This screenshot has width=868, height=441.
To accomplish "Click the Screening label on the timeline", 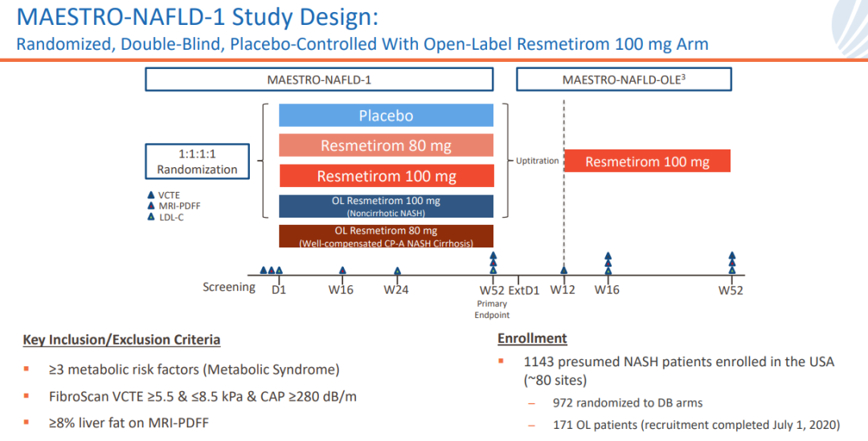I will [229, 288].
